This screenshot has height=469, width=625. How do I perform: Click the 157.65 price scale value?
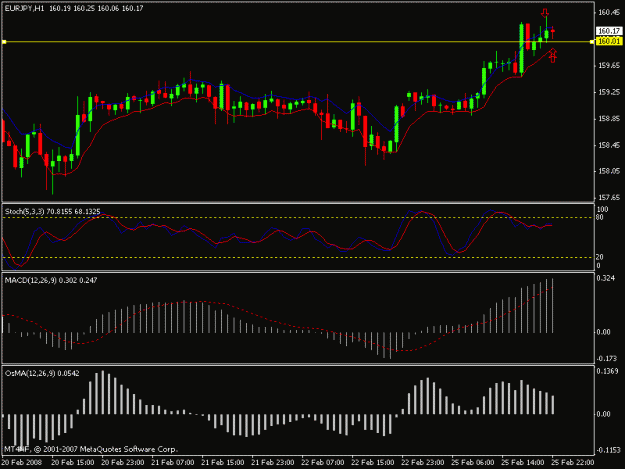point(609,197)
